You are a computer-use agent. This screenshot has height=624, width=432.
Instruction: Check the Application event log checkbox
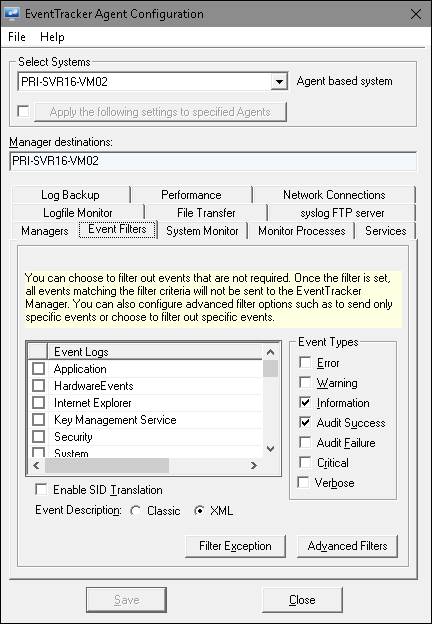pos(39,369)
